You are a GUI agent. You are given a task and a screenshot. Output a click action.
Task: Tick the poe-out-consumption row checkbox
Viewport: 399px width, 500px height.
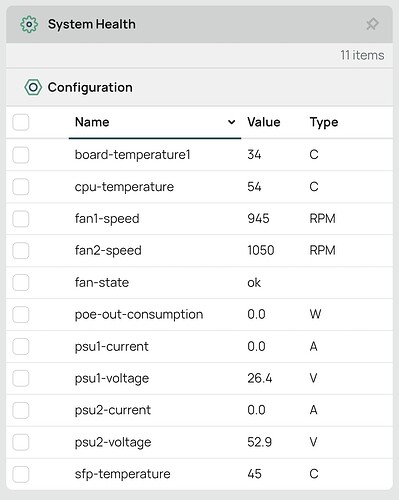point(21,314)
